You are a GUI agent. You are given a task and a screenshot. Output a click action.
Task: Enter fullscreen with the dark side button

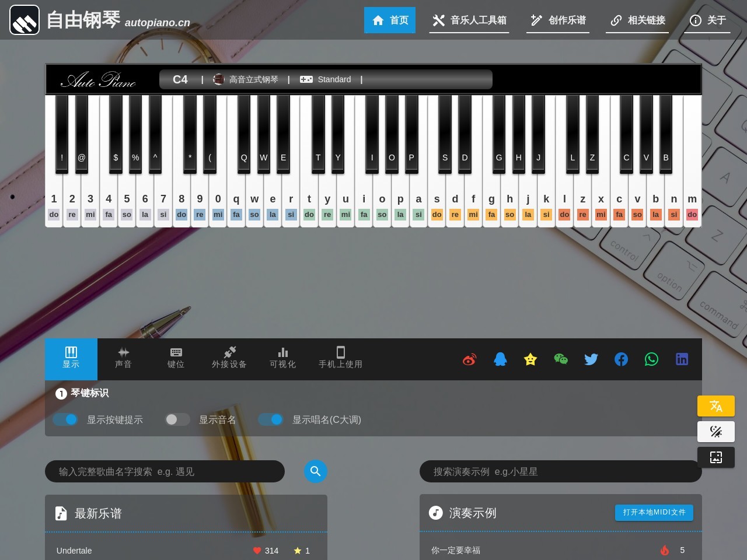click(715, 457)
